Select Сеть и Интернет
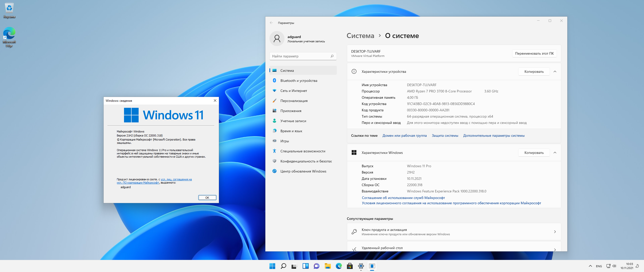Screen dimensions: 644x272 pos(303,91)
